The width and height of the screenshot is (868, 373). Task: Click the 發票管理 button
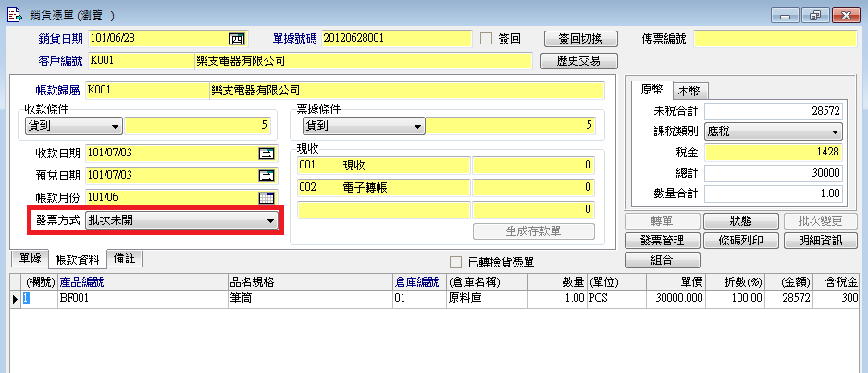click(x=661, y=241)
